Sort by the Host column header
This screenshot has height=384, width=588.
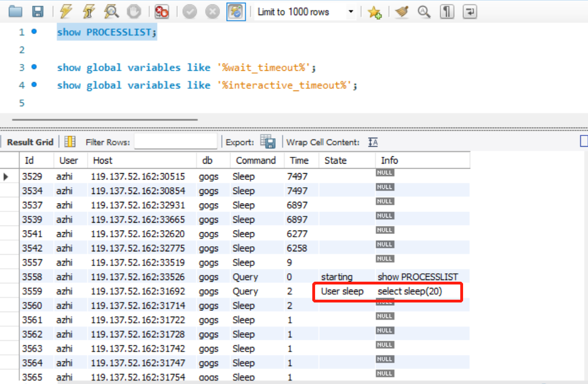142,160
